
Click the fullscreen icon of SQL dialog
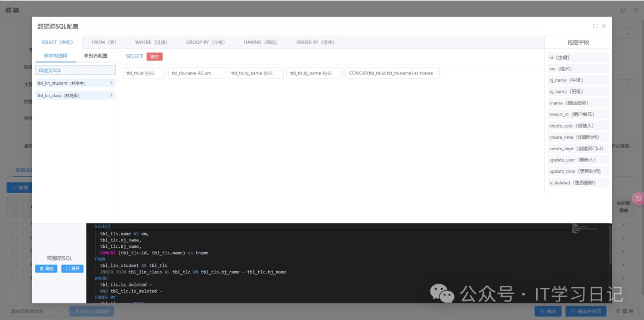coord(595,26)
